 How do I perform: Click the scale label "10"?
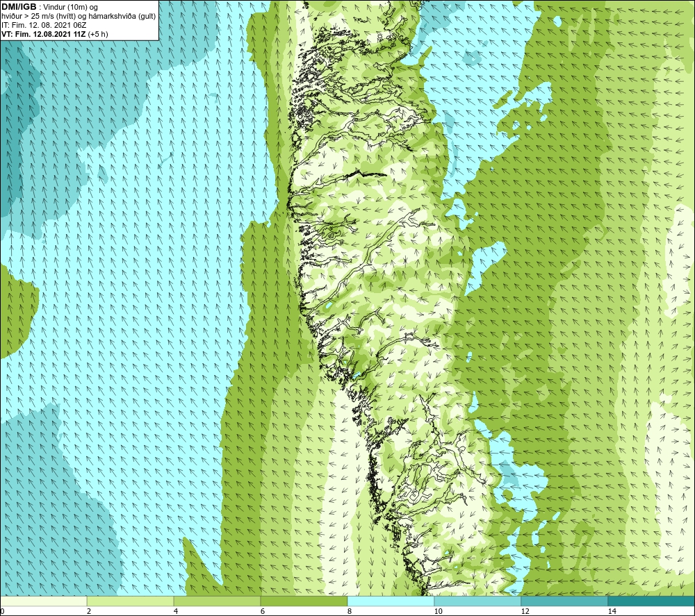pos(438,612)
